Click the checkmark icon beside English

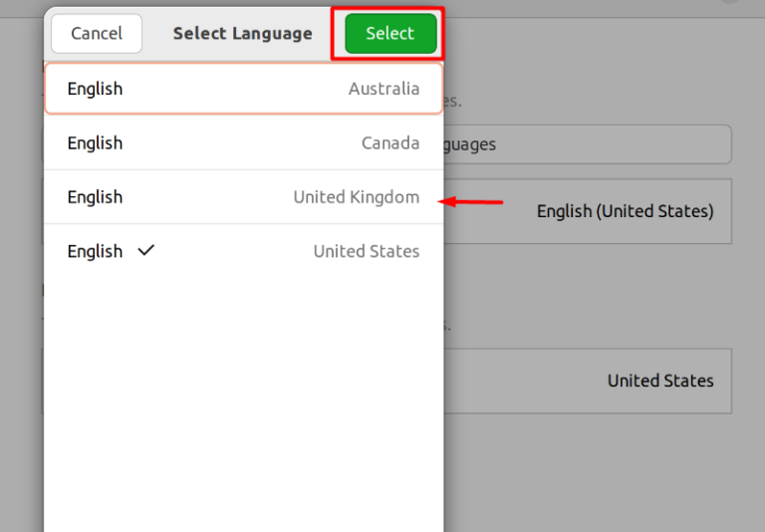tap(145, 250)
